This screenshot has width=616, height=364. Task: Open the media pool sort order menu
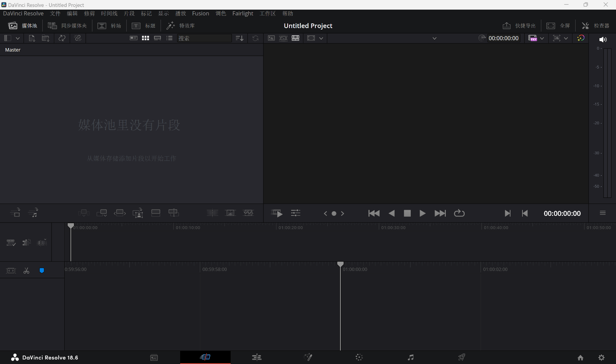[239, 38]
